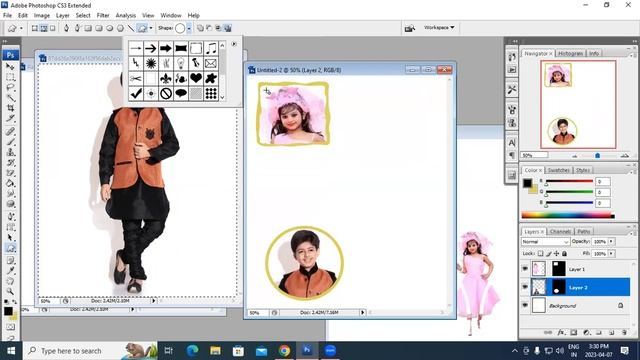Open the Filter menu
640x360 pixels.
click(x=103, y=15)
